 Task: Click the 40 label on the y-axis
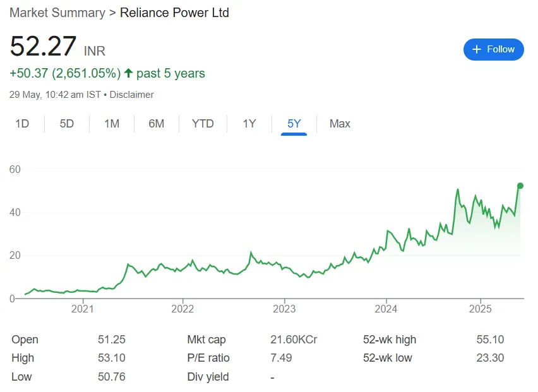click(x=15, y=212)
